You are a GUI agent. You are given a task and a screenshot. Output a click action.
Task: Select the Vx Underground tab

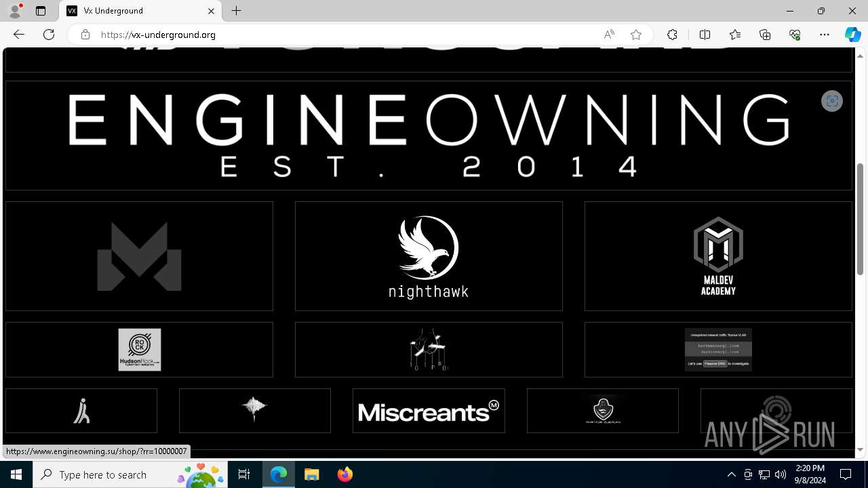coord(140,11)
